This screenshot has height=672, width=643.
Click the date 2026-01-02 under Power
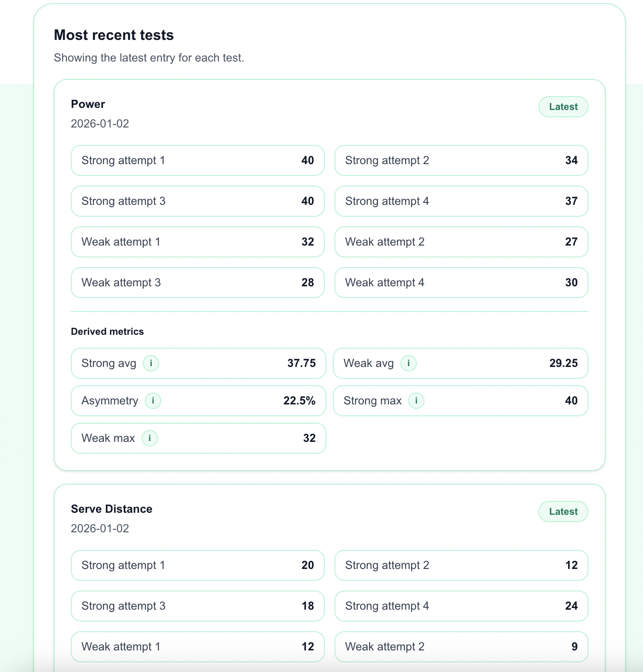pyautogui.click(x=99, y=123)
